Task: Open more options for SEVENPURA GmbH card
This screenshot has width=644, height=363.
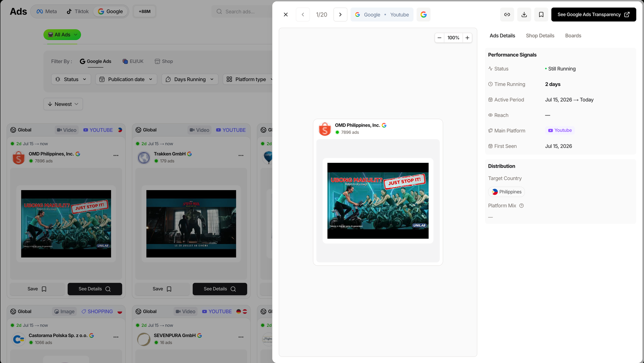Action: 241,337
